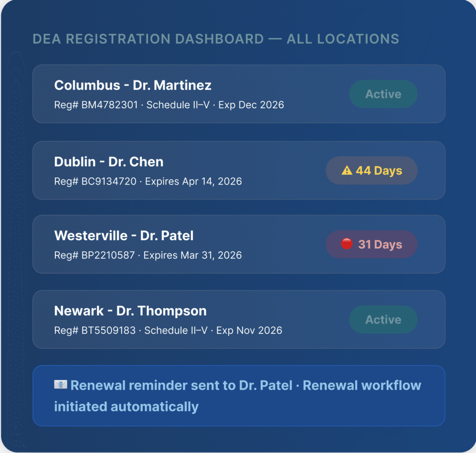The image size is (476, 453).
Task: Click the 31 Days alert badge
Action: click(x=371, y=244)
